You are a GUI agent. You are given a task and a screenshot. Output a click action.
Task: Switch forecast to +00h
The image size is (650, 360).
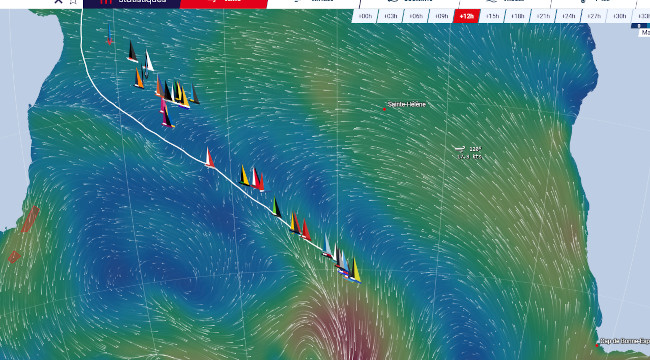(x=365, y=16)
